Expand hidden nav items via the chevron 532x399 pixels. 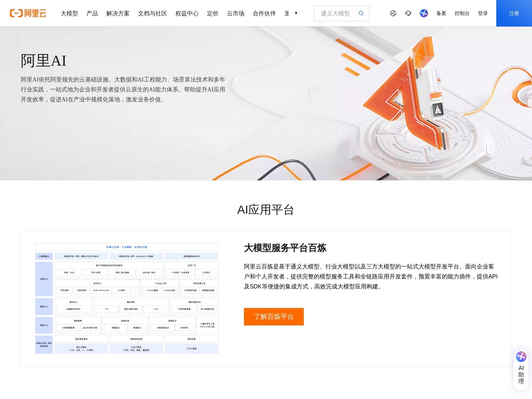point(296,13)
